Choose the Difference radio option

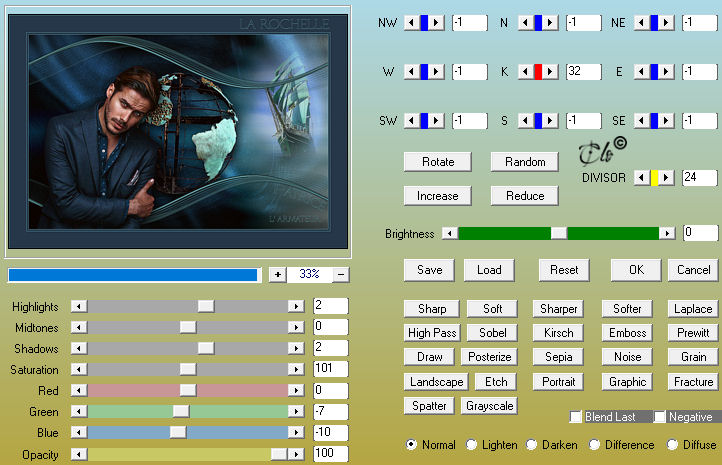[594, 444]
